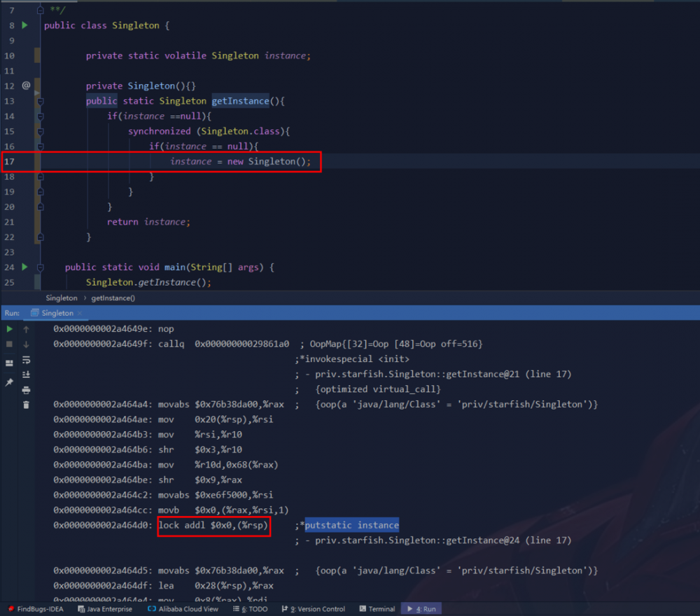Stop the running Singleton process
The width and height of the screenshot is (700, 616).
[x=9, y=344]
